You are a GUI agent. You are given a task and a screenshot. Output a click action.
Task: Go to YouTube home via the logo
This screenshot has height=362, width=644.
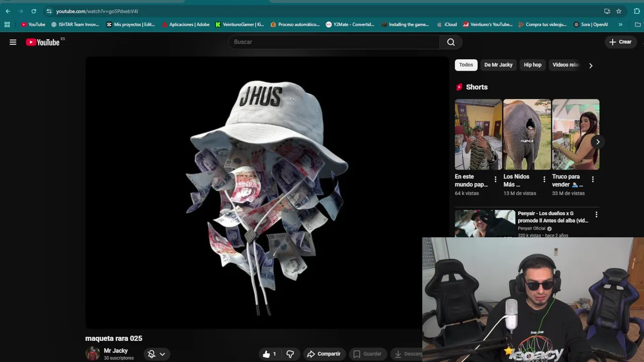pos(43,42)
